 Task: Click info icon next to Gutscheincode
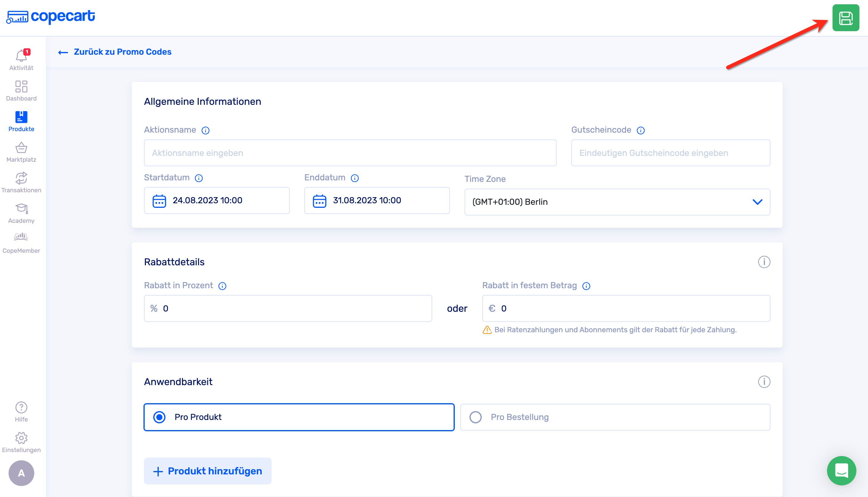tap(640, 131)
